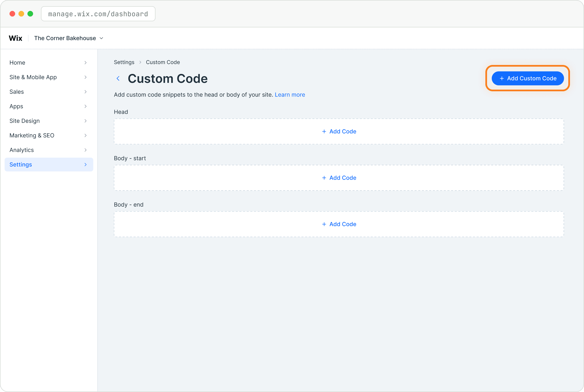Click the Body - start label

coord(130,158)
